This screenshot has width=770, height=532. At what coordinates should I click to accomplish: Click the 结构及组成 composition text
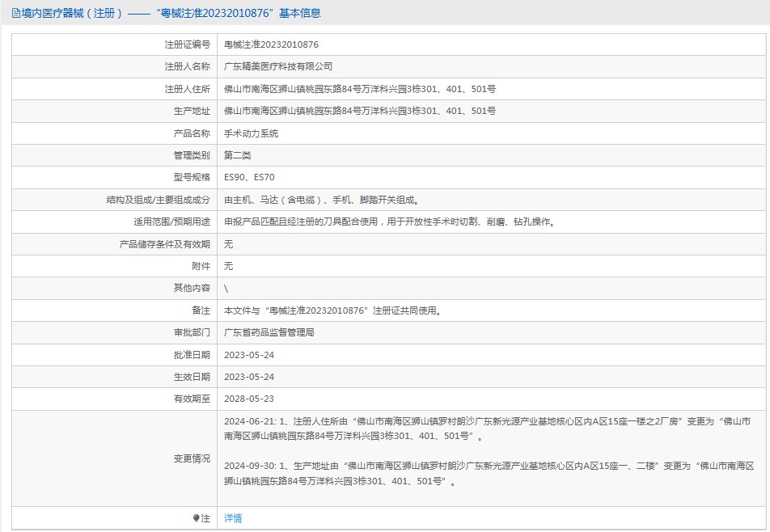point(322,201)
